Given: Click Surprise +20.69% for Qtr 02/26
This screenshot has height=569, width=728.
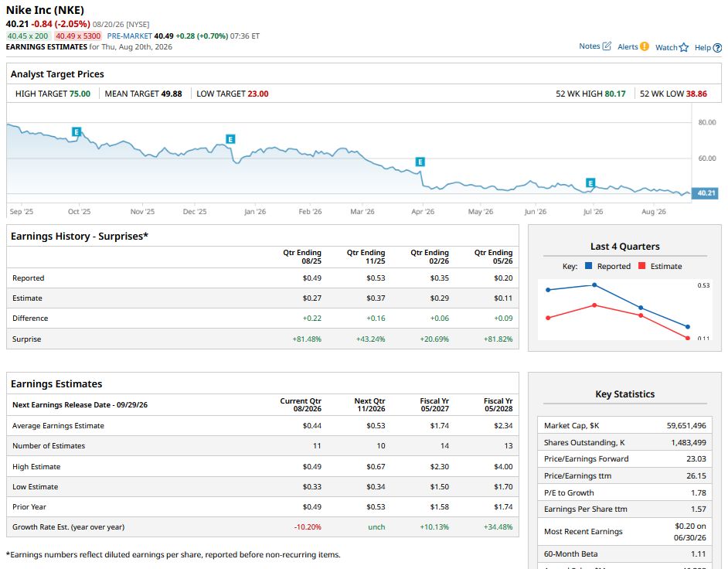Looking at the screenshot, I should [434, 339].
